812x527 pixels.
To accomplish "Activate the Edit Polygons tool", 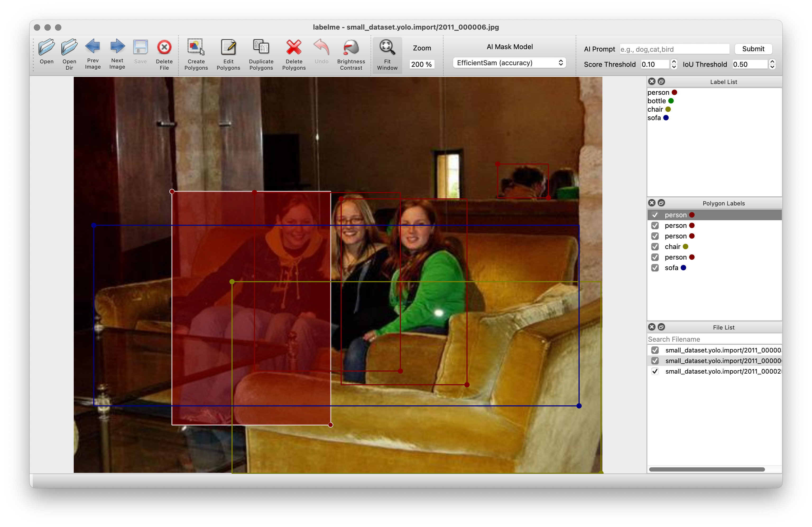I will [228, 47].
